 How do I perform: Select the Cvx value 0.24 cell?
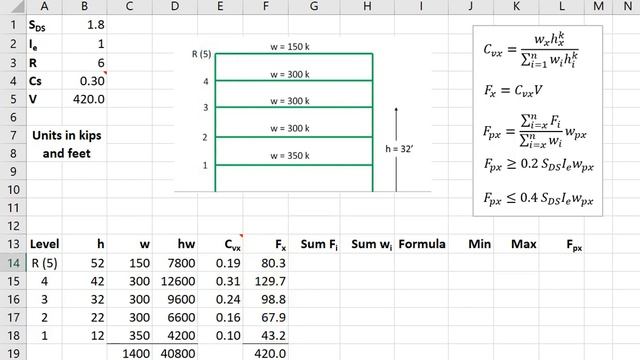pos(220,299)
